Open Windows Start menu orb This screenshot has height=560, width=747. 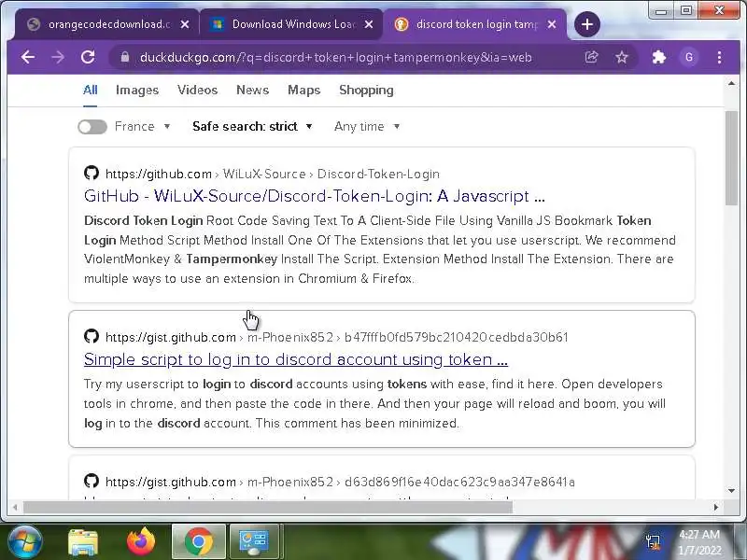point(25,541)
